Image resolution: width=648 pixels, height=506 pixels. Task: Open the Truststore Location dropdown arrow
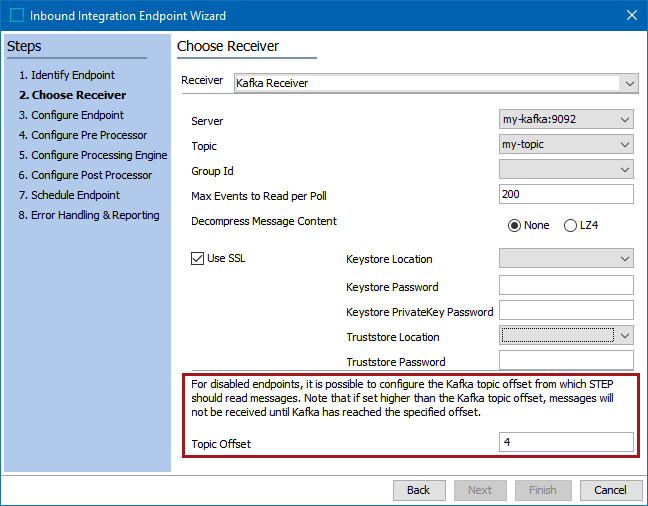[x=624, y=335]
